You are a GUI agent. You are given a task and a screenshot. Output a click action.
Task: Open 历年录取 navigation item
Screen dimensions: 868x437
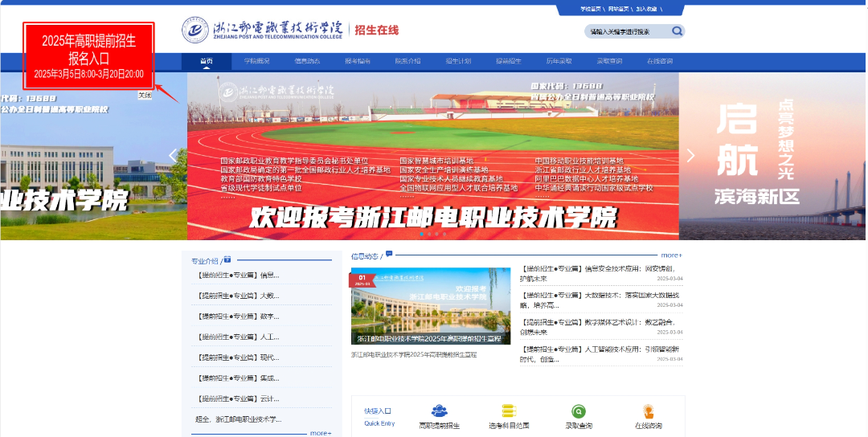[559, 61]
